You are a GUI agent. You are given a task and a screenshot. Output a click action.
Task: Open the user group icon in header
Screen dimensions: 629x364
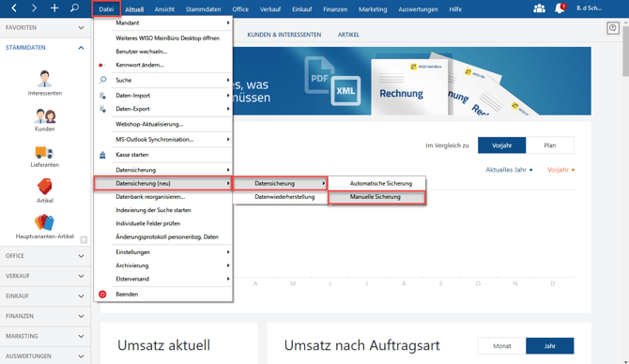(x=539, y=8)
